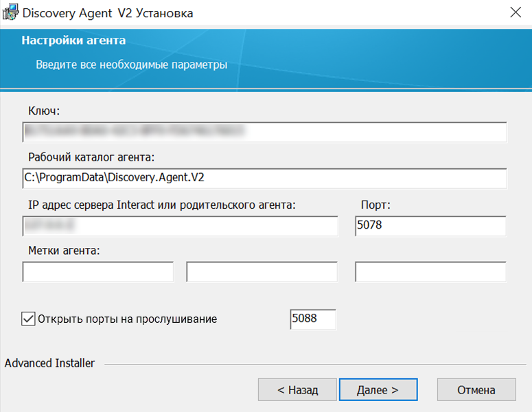The width and height of the screenshot is (532, 412).
Task: Click the Advanced Installer label
Action: coord(49,363)
